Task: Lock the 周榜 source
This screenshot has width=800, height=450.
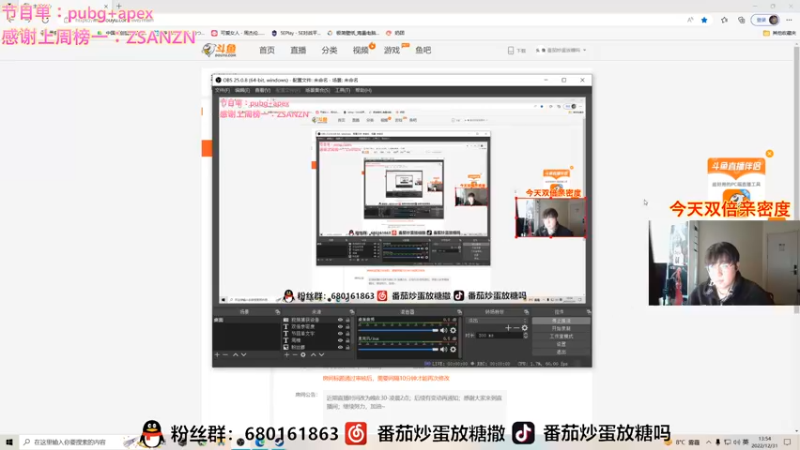Action: point(347,340)
